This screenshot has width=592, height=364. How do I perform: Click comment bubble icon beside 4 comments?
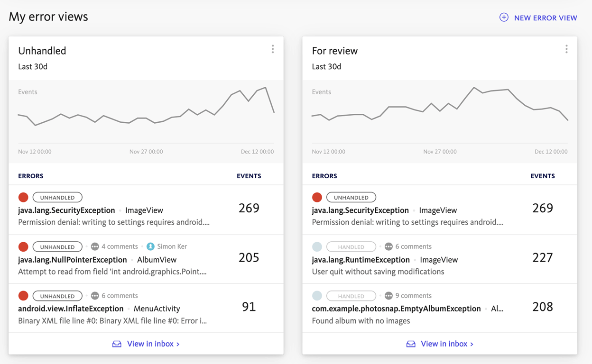(x=95, y=246)
